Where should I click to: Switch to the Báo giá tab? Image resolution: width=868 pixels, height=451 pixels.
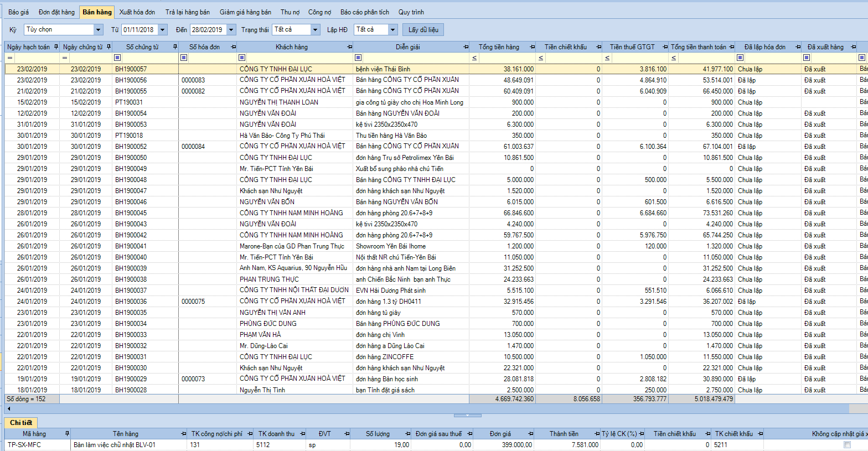coord(19,12)
